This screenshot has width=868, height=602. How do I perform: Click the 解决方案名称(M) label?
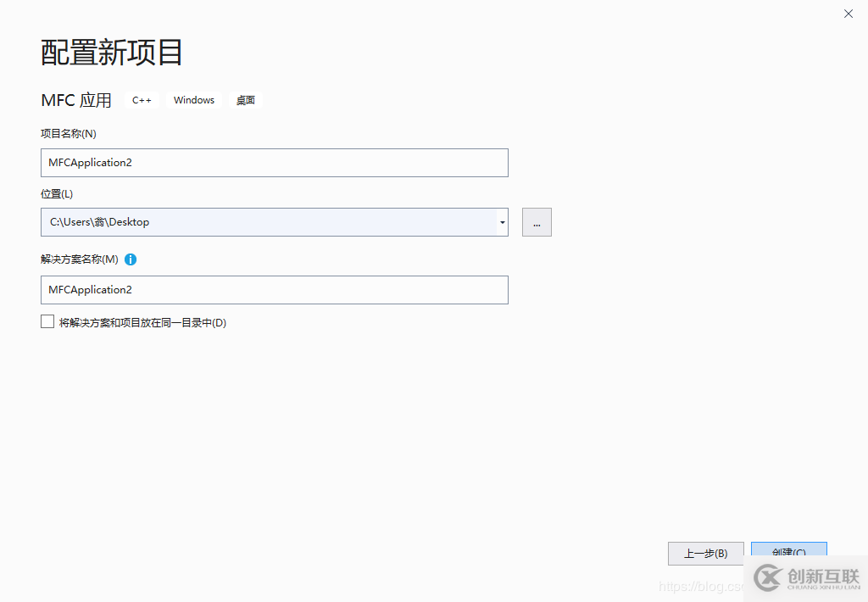[x=79, y=259]
